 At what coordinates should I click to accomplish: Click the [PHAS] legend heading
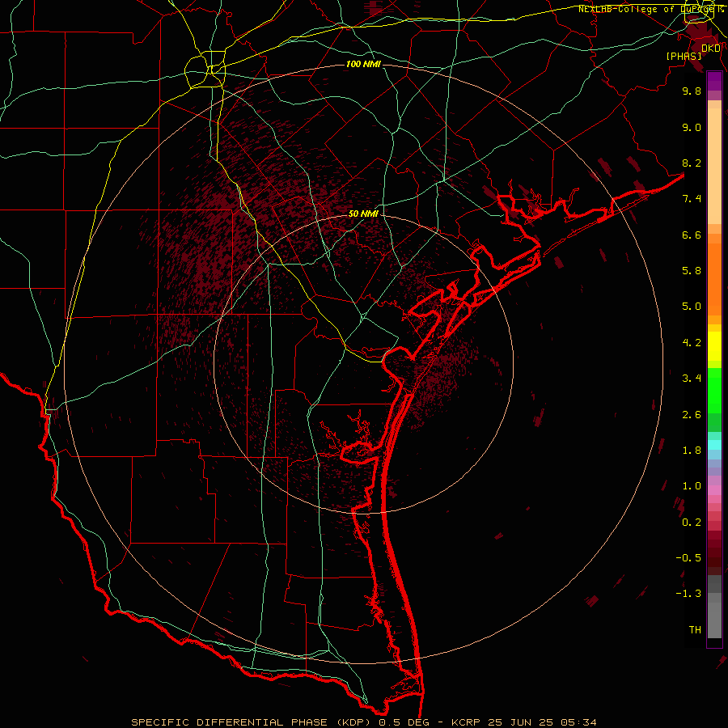(684, 57)
